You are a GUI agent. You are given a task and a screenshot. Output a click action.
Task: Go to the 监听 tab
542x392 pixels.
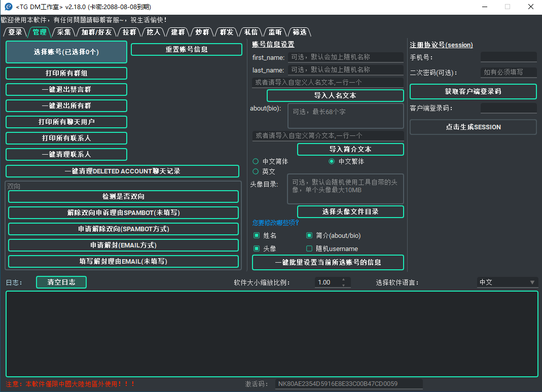275,32
